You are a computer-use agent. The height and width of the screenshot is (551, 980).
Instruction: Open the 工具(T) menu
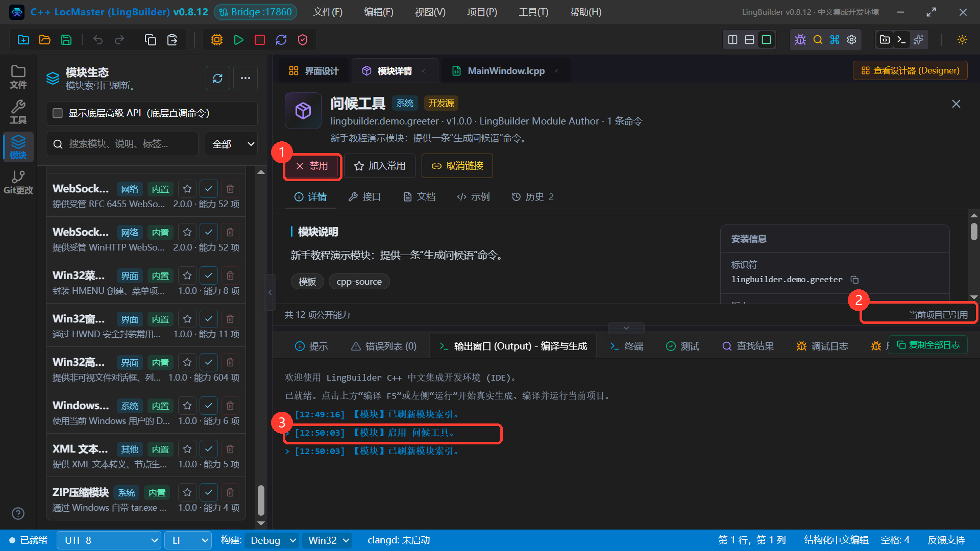(533, 12)
